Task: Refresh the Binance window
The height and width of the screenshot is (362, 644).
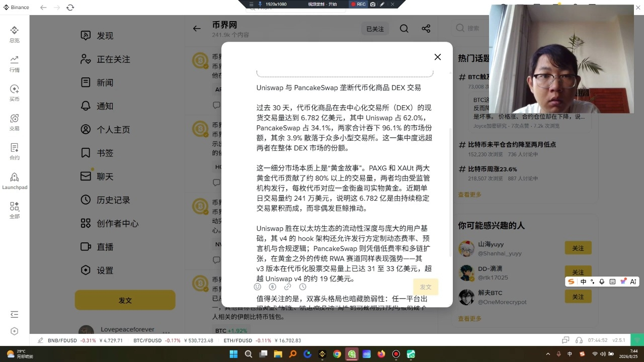Action: (70, 8)
